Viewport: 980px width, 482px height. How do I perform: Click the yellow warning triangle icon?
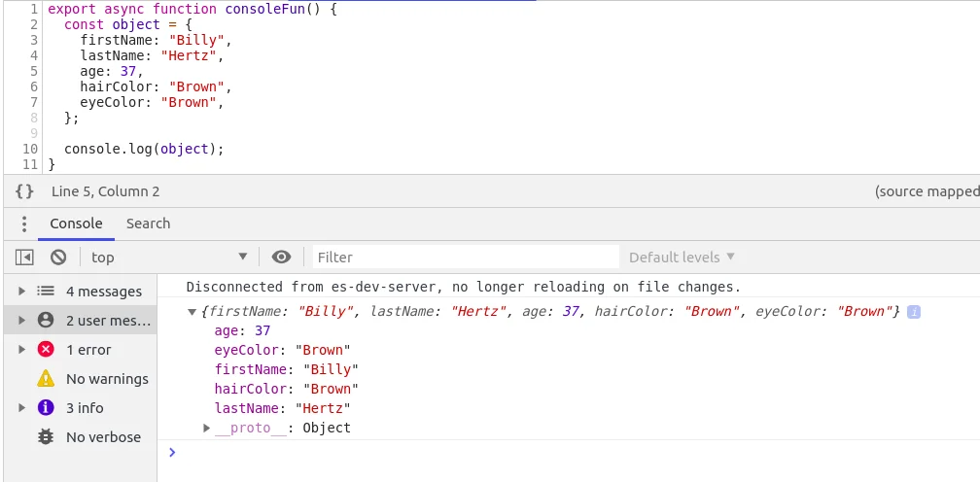click(45, 379)
